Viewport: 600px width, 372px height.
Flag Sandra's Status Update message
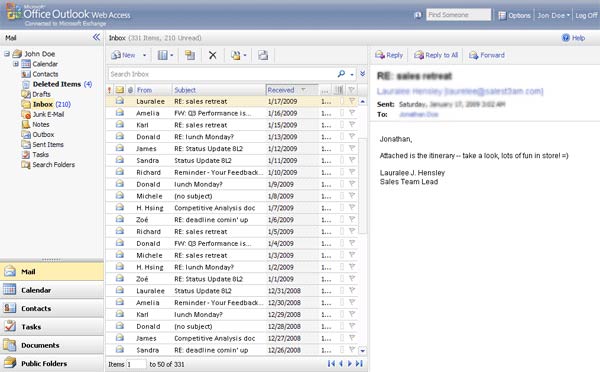click(x=352, y=160)
